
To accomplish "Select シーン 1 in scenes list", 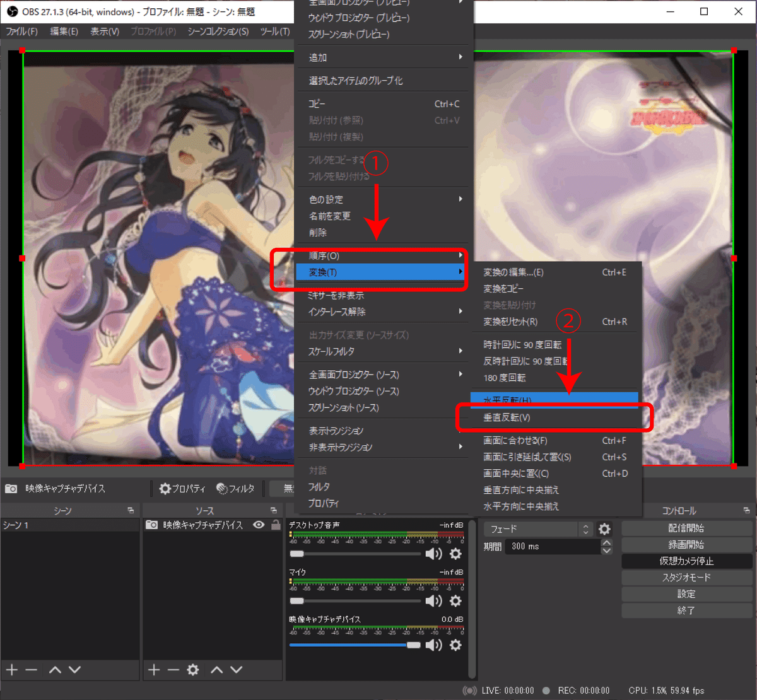I will (69, 525).
